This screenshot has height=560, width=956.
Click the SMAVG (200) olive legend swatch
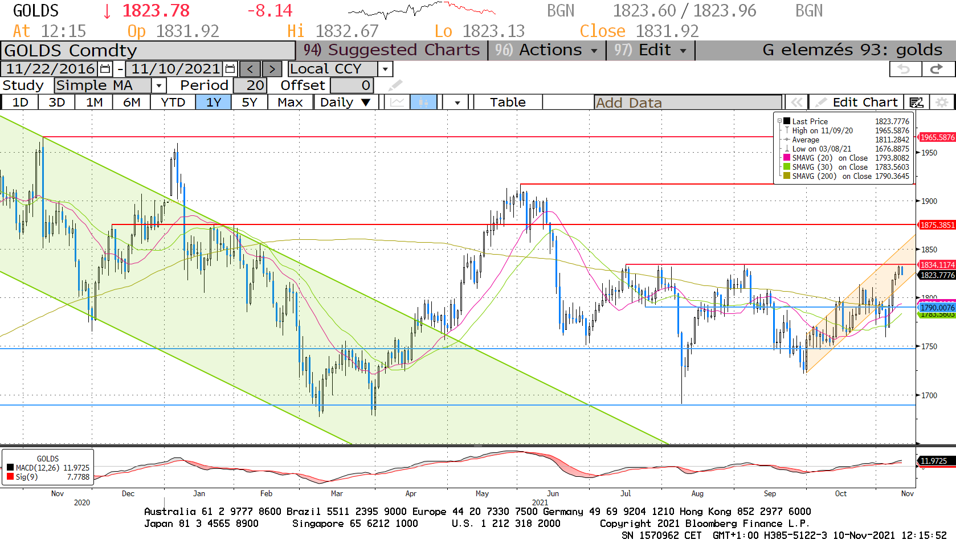[x=787, y=176]
